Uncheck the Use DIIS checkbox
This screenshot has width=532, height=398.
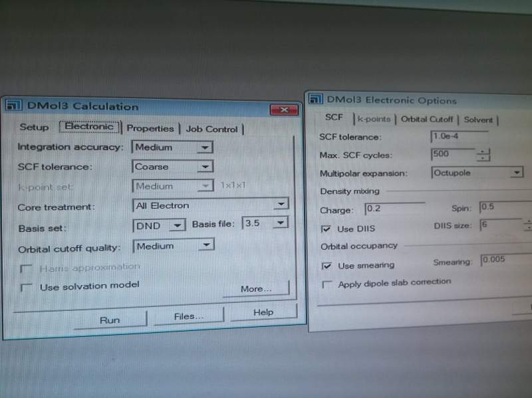326,229
